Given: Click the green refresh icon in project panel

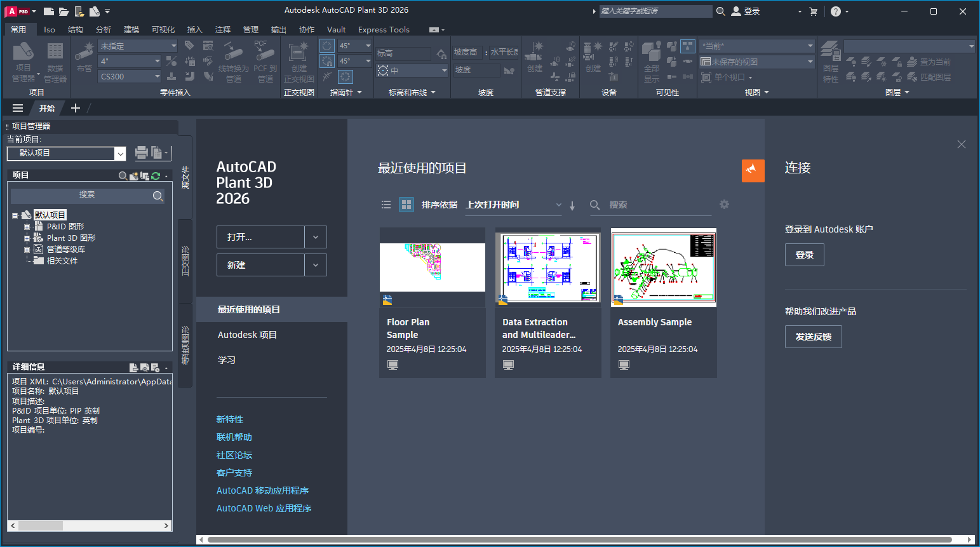Looking at the screenshot, I should click(156, 176).
